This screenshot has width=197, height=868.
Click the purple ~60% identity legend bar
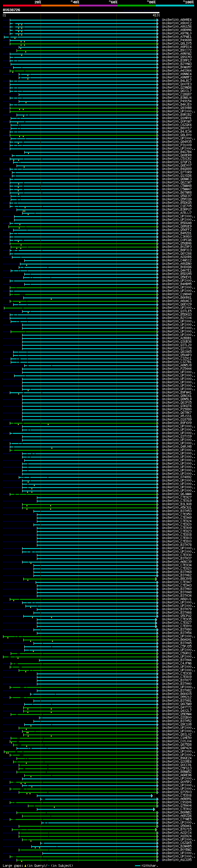click(98, 6)
